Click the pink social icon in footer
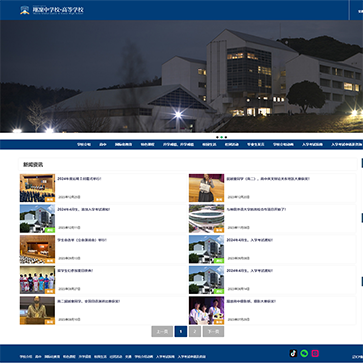Image resolution: width=363 pixels, height=363 pixels. (315, 353)
